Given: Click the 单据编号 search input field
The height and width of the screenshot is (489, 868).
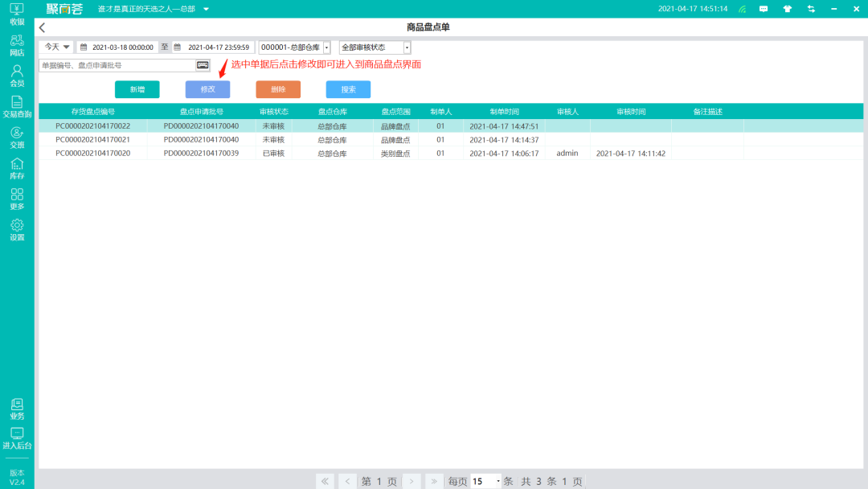Looking at the screenshot, I should pyautogui.click(x=117, y=65).
